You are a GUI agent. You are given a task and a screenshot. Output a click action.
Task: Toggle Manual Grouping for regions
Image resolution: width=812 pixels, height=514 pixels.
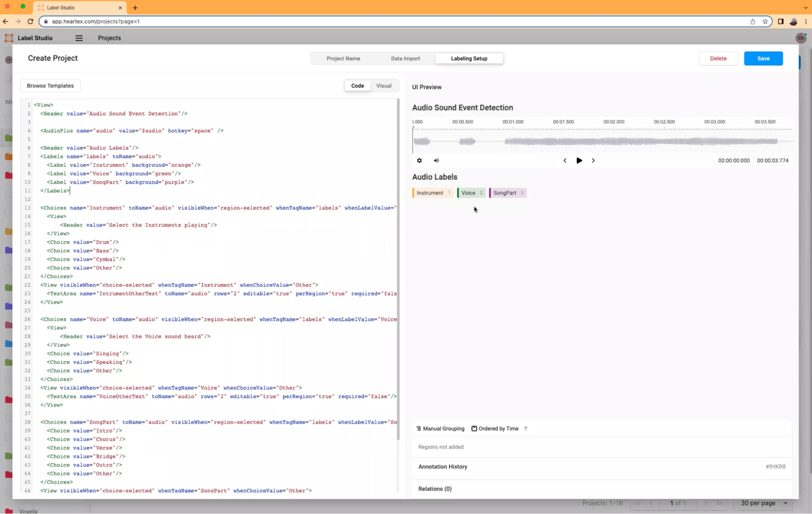pos(440,428)
